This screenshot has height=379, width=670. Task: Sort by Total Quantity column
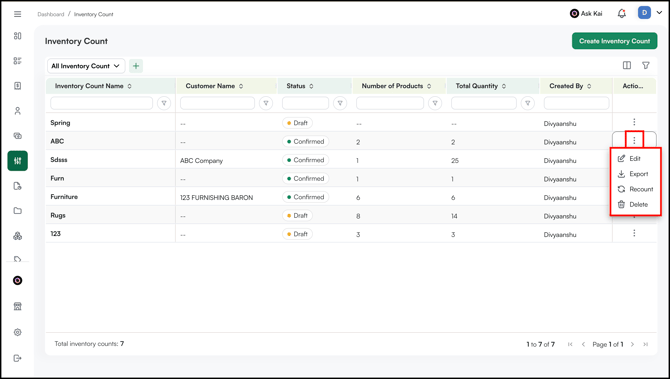(x=504, y=86)
